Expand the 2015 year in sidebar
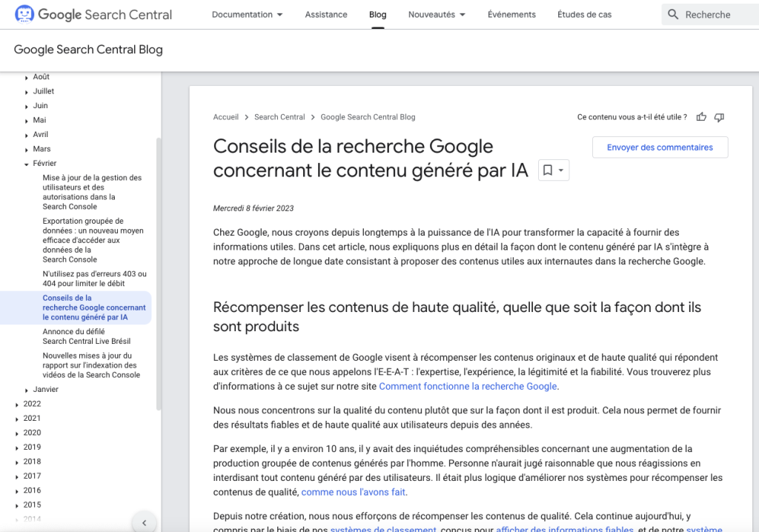Screen dimensions: 759x532 pyautogui.click(x=17, y=506)
